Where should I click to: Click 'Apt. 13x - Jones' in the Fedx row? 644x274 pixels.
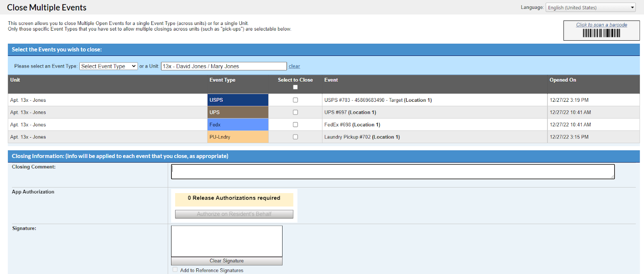[28, 125]
